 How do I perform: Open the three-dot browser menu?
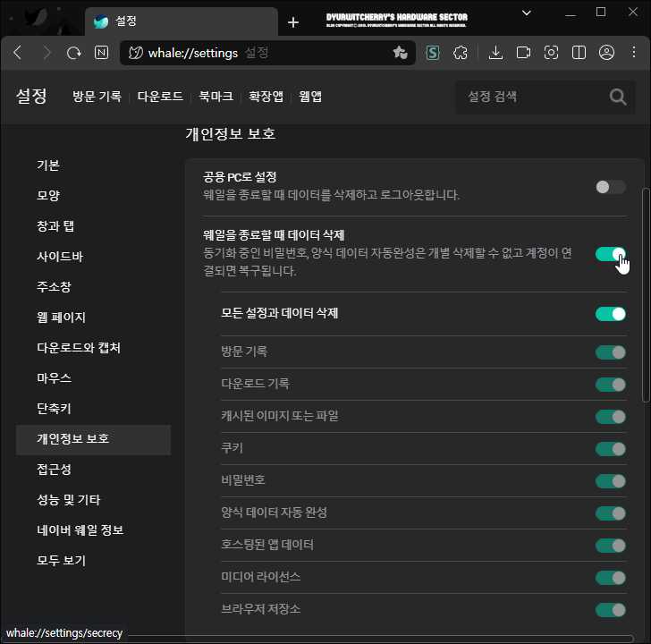tap(633, 52)
